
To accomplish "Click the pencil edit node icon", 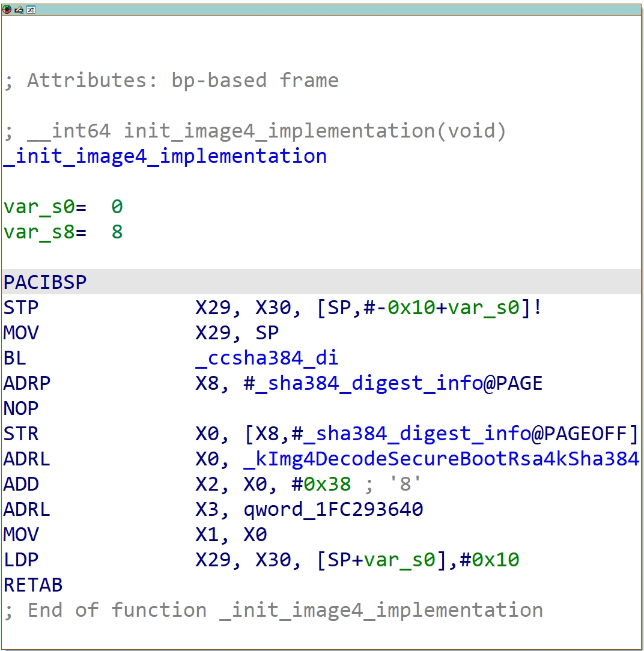I will [x=19, y=10].
